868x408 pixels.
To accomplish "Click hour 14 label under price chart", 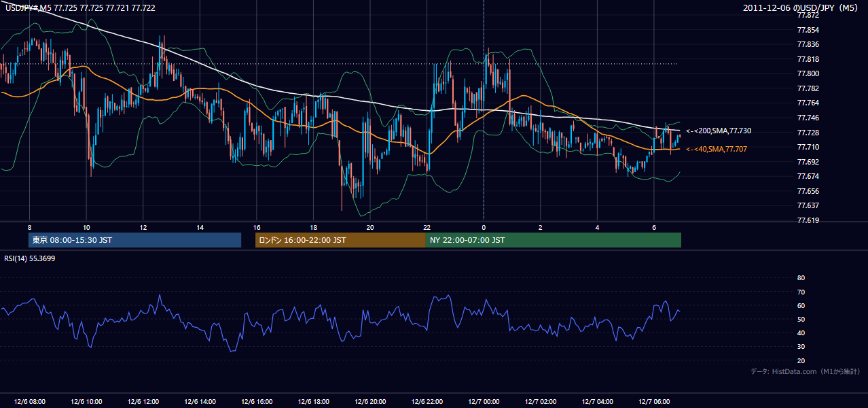I will tap(200, 227).
